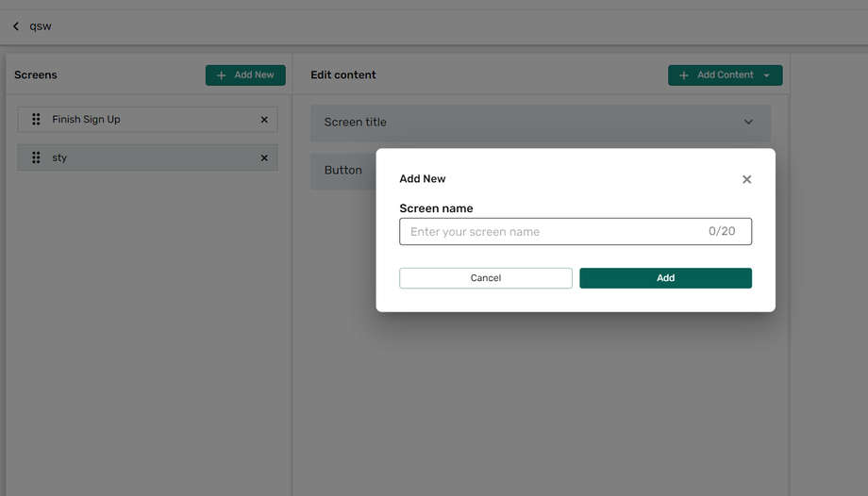This screenshot has width=868, height=496.
Task: Click the plus icon on Add New button
Action: [222, 75]
